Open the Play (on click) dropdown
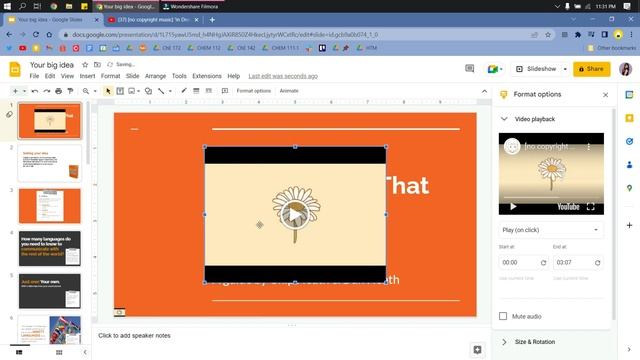The width and height of the screenshot is (640, 360). coord(551,230)
